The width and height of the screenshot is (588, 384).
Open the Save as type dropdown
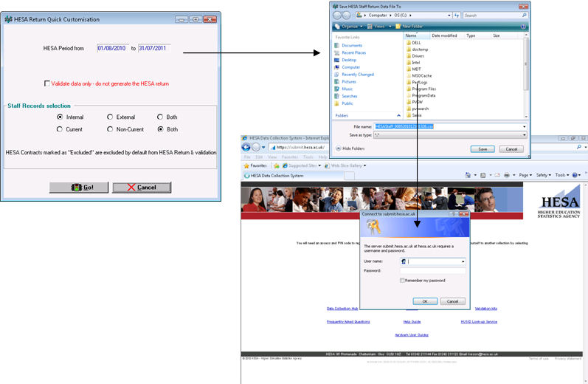(x=524, y=134)
